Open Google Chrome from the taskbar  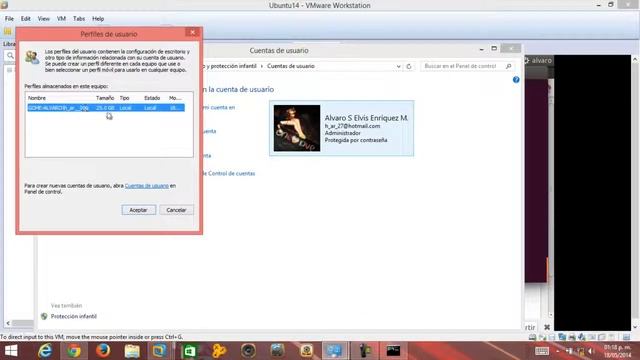(x=74, y=351)
